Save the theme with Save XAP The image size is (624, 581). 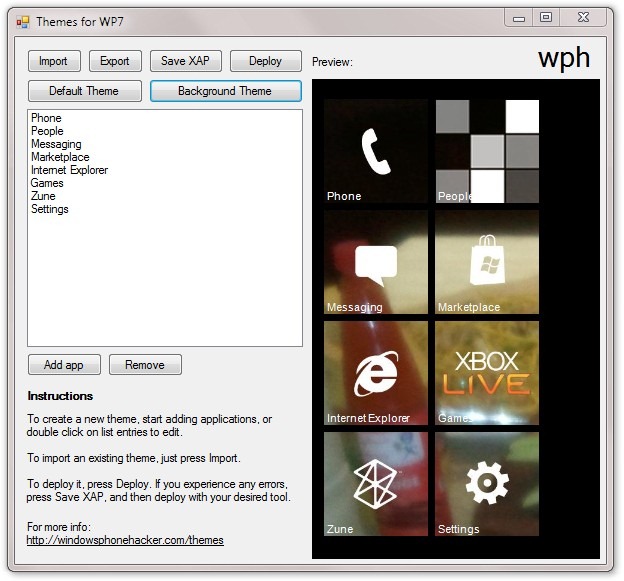click(x=186, y=61)
